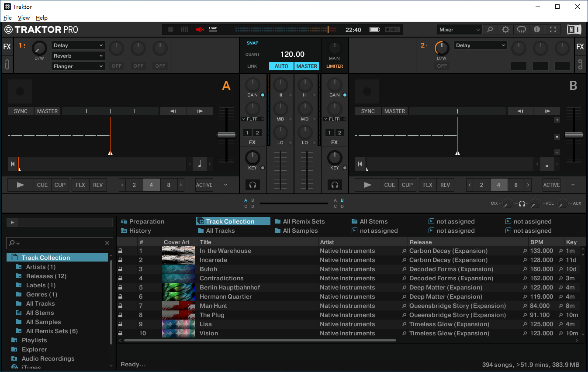Toggle the MASTER clock button
The image size is (588, 372).
[x=307, y=66]
